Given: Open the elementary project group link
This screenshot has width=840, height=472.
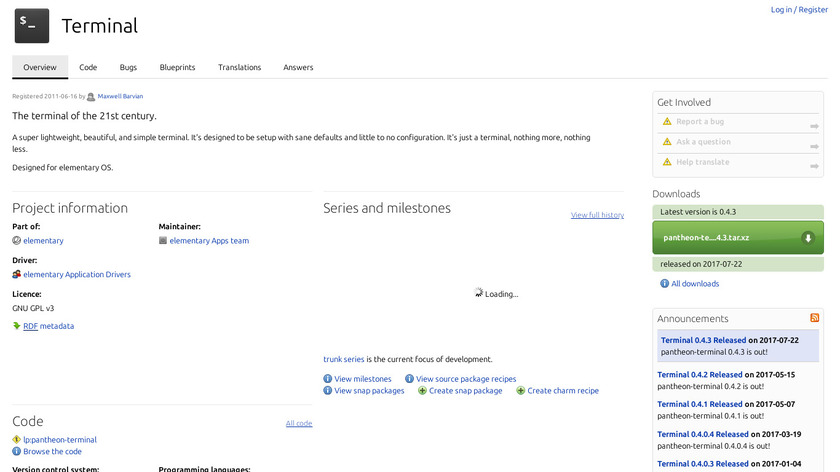Looking at the screenshot, I should tap(43, 241).
